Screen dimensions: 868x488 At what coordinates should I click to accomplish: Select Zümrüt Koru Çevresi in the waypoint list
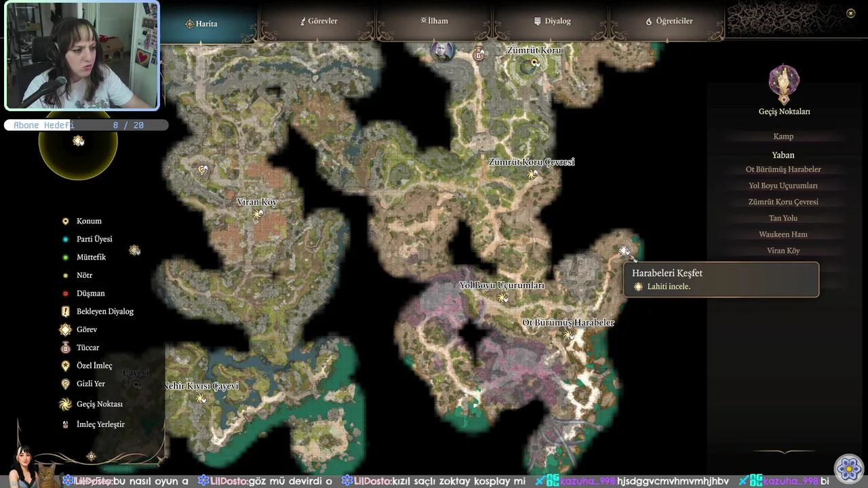(x=783, y=202)
